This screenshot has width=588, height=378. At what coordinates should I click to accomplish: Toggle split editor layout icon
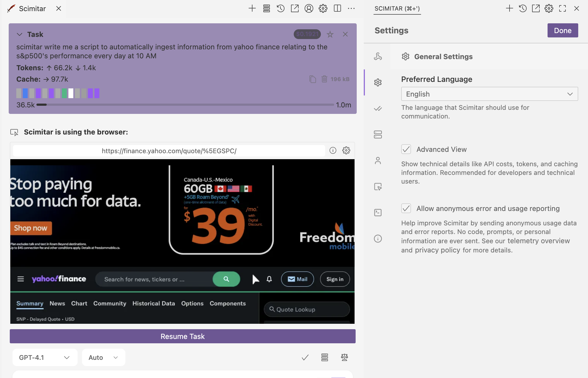337,8
